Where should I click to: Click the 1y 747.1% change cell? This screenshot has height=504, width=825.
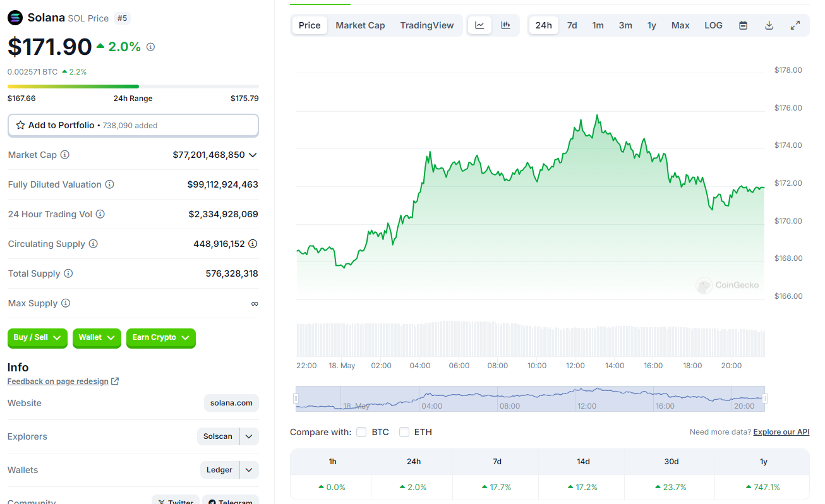(x=762, y=487)
